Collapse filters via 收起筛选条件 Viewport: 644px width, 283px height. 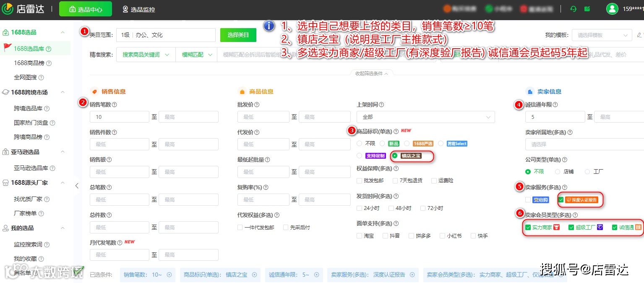(x=372, y=73)
